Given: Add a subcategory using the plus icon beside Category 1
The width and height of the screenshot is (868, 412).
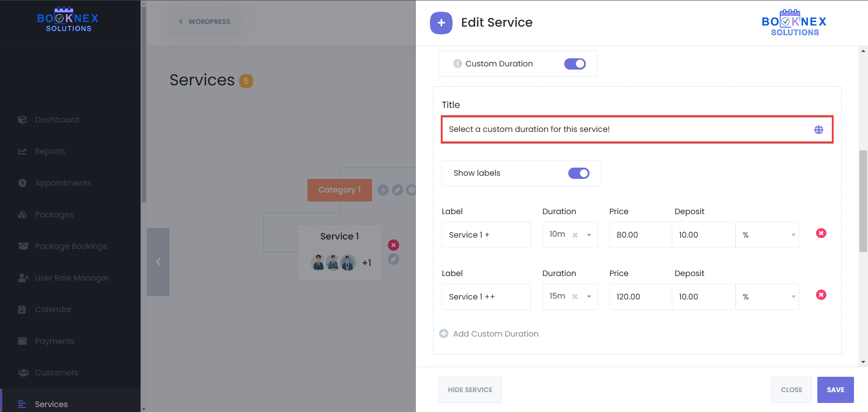Looking at the screenshot, I should [x=383, y=190].
